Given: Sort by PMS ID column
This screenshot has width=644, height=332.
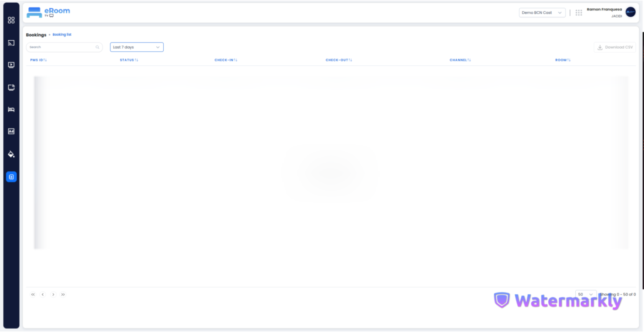Looking at the screenshot, I should (x=38, y=60).
